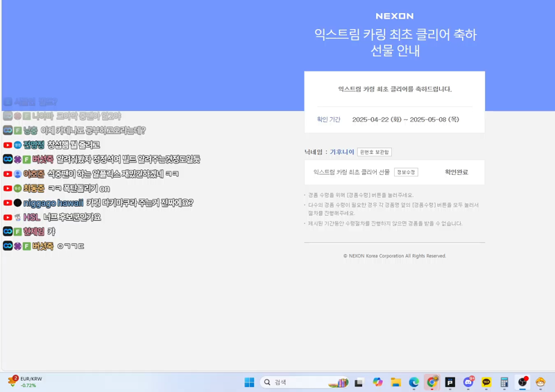555x392 pixels.
Task: Click the YouTube icon beside 이호준's message
Action: (8, 174)
